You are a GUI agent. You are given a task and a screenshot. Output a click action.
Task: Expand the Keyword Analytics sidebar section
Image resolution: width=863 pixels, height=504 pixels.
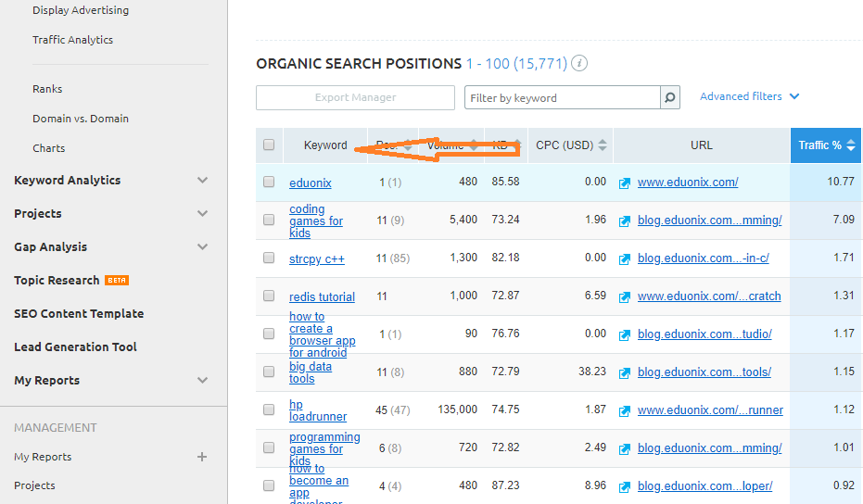[202, 180]
